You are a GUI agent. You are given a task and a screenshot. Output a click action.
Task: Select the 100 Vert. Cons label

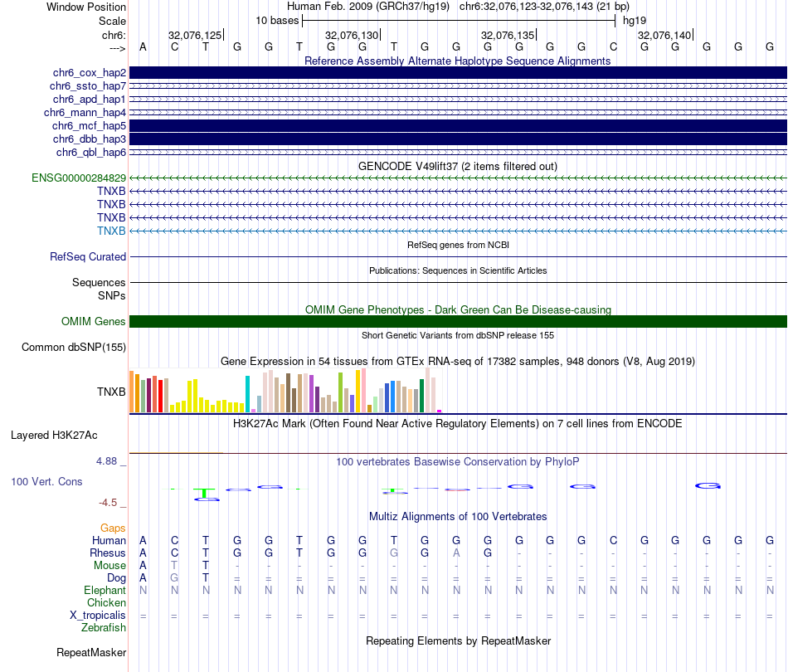click(46, 482)
